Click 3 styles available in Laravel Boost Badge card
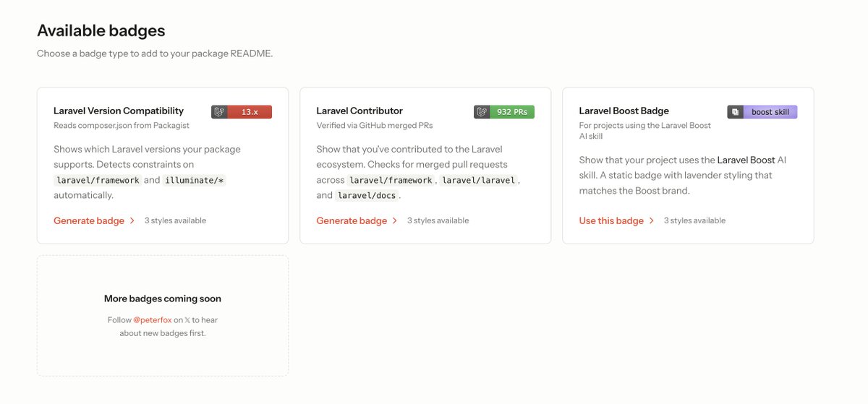The height and width of the screenshot is (404, 868). [x=694, y=220]
